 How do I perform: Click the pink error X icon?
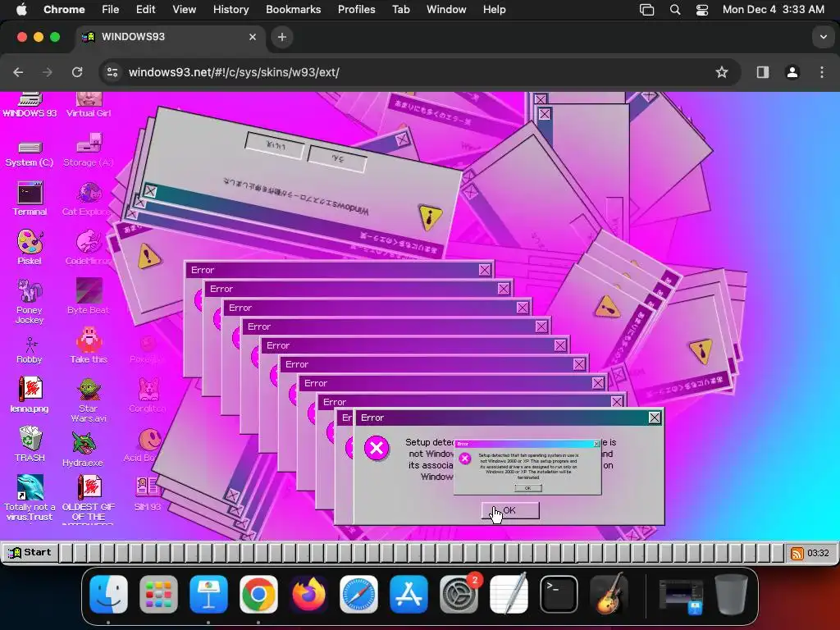pyautogui.click(x=377, y=448)
